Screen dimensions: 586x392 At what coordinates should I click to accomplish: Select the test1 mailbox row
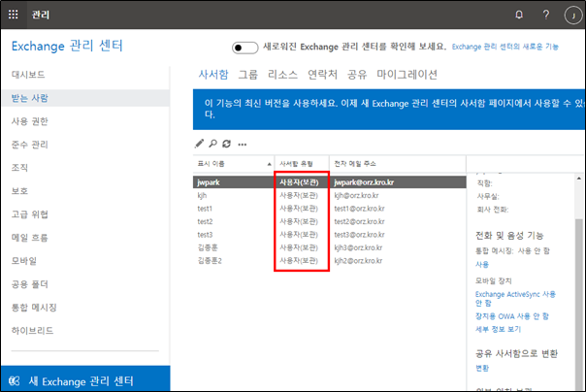(329, 209)
